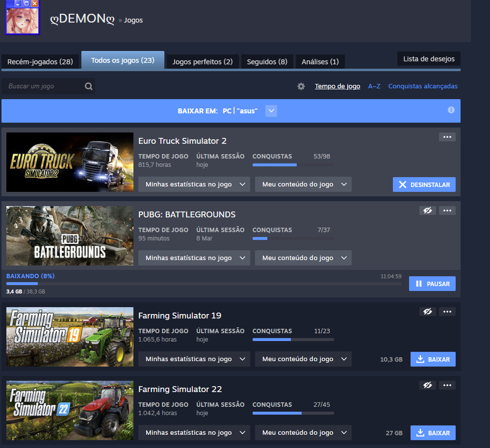Pause the PUBG download
Screen dimensions: 490x448
(x=432, y=284)
